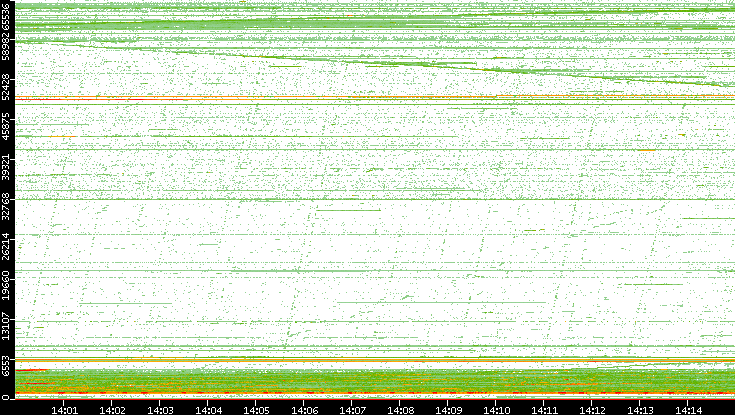Click the 14:04 time axis label

pos(208,410)
